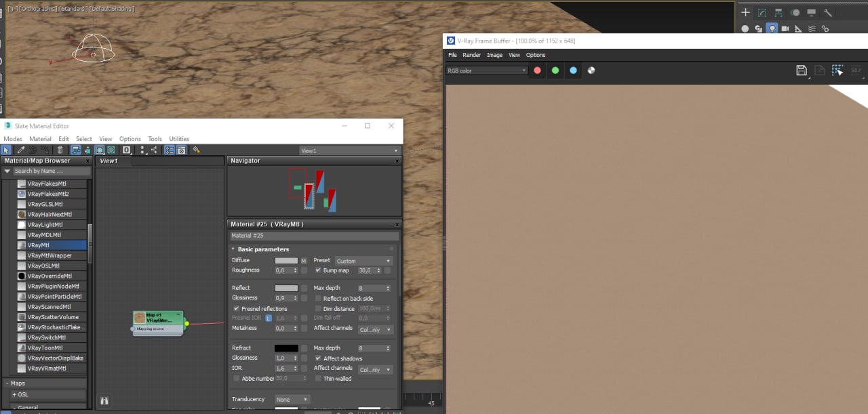This screenshot has width=868, height=414.
Task: Click the Search by Name field
Action: 51,171
